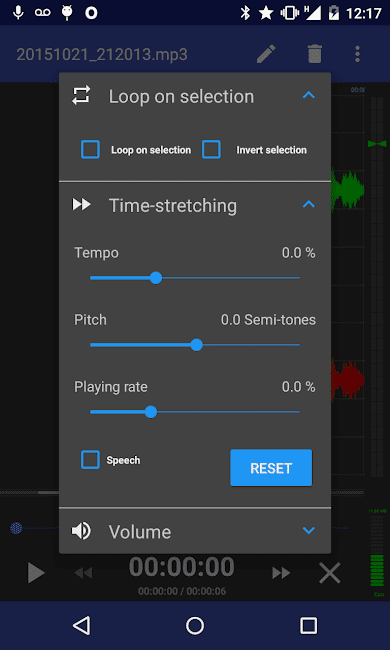Skip forward with the fast-forward control
This screenshot has height=650, width=390.
pyautogui.click(x=281, y=573)
